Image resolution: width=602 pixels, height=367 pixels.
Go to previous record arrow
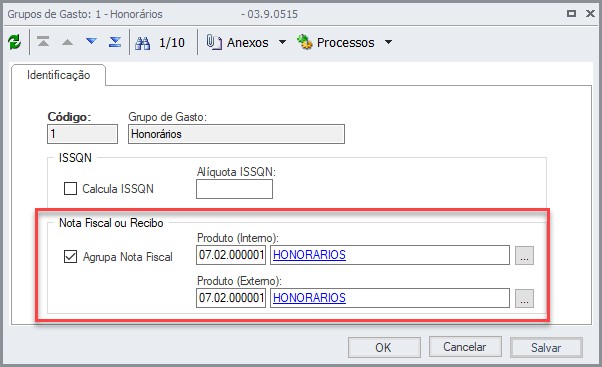tap(67, 42)
